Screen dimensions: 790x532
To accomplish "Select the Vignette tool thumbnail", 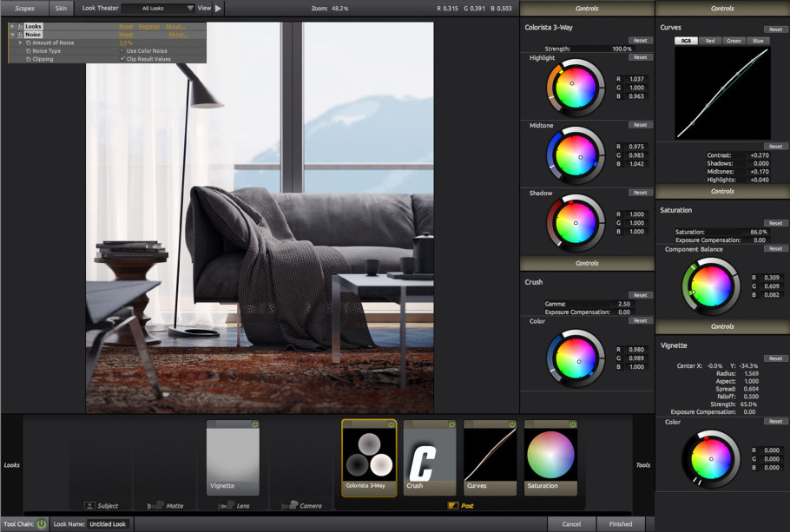I will pos(233,458).
